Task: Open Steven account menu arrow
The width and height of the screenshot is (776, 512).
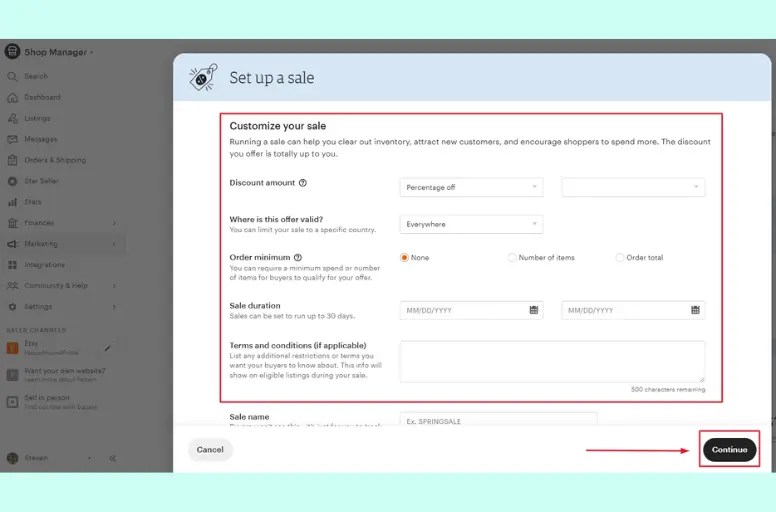Action: point(90,458)
